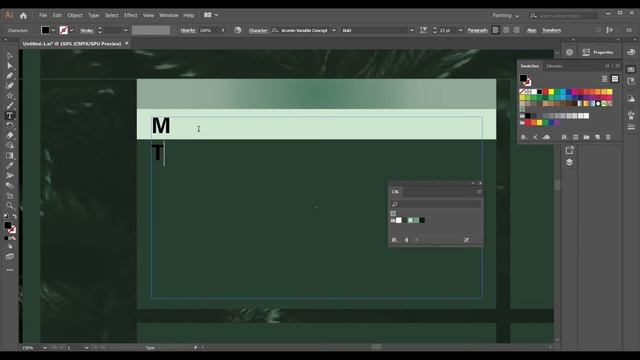Open the Window menu
The width and height of the screenshot is (640, 360).
(x=169, y=16)
